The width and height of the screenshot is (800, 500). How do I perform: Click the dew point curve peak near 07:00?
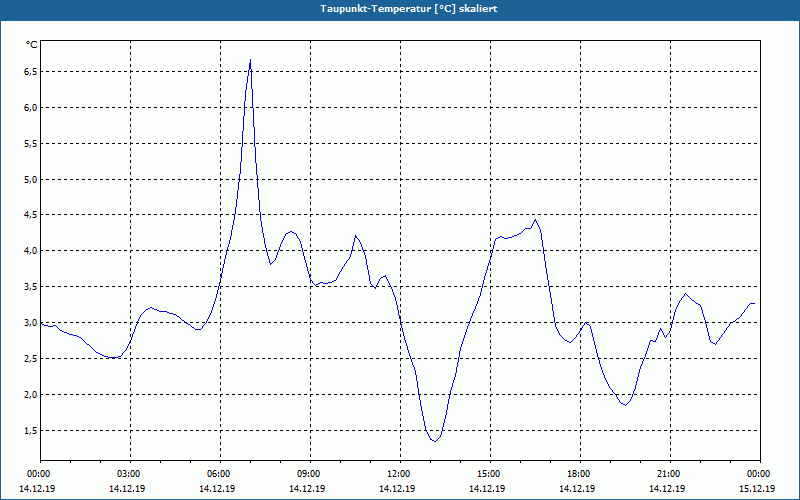click(x=250, y=60)
